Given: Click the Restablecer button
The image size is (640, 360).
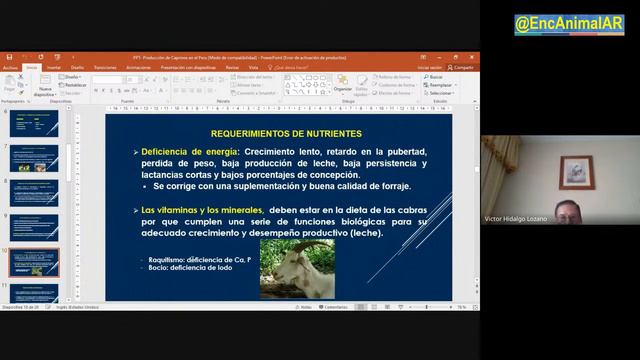Looking at the screenshot, I should pyautogui.click(x=73, y=85).
